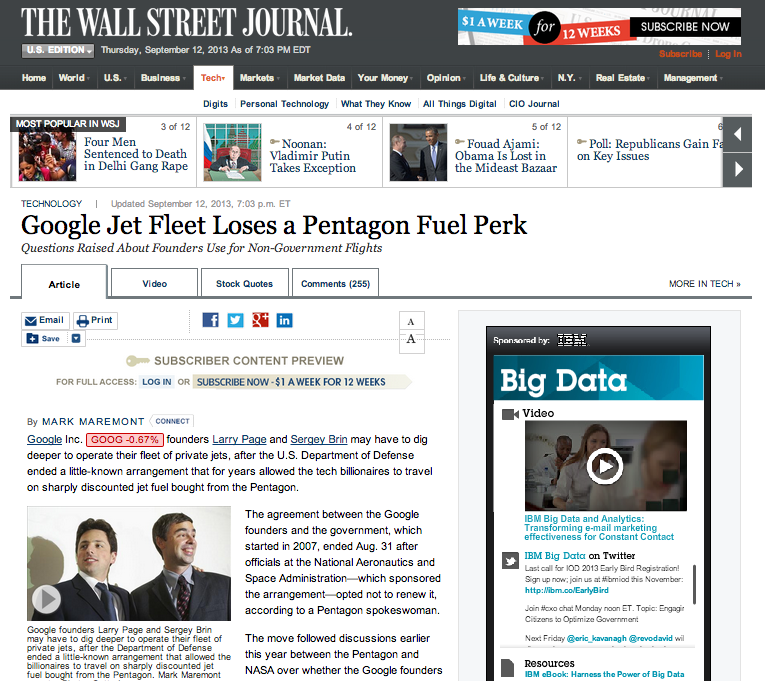Decrease article text size with small A
Screen dimensions: 765x681
click(x=410, y=321)
